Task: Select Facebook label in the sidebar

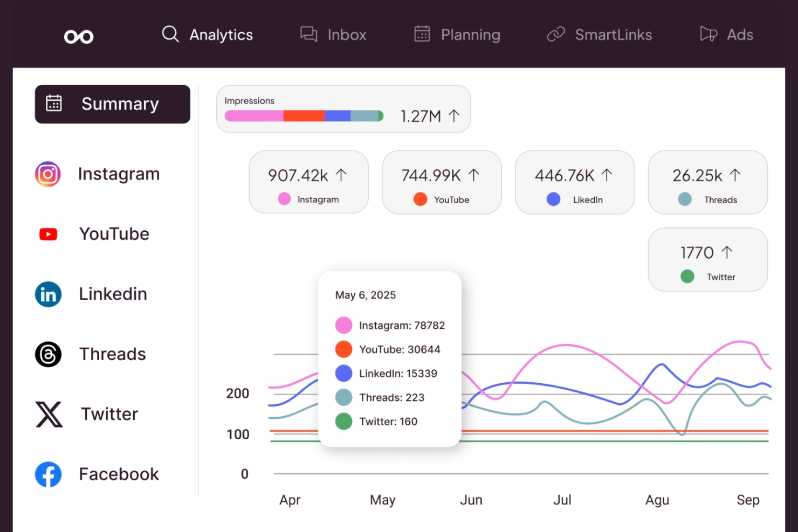Action: 119,474
